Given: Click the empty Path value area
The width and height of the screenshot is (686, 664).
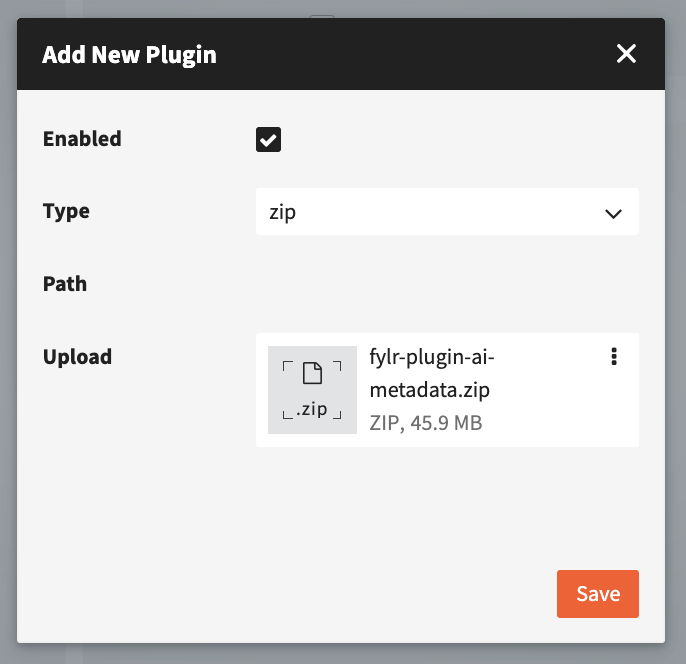Looking at the screenshot, I should click(x=446, y=284).
